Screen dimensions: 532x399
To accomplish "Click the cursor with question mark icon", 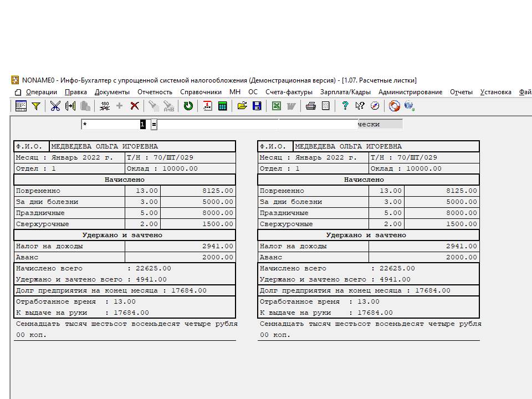I will tap(360, 106).
